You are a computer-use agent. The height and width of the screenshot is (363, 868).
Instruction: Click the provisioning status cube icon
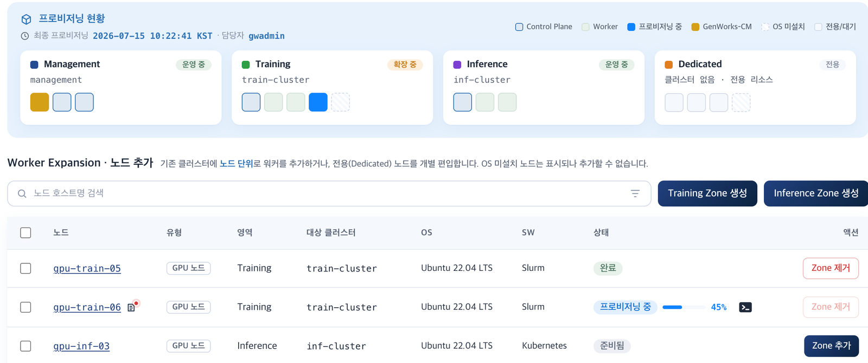point(26,20)
